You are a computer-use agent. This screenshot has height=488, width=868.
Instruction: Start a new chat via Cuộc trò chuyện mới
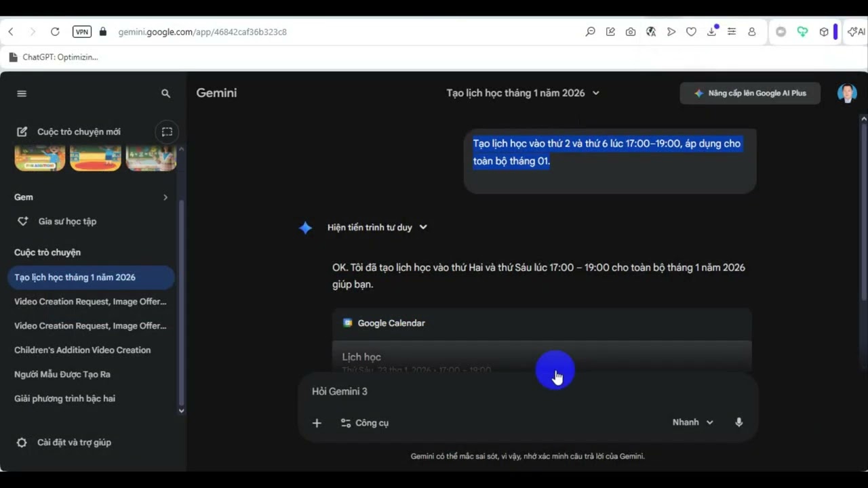(x=68, y=131)
